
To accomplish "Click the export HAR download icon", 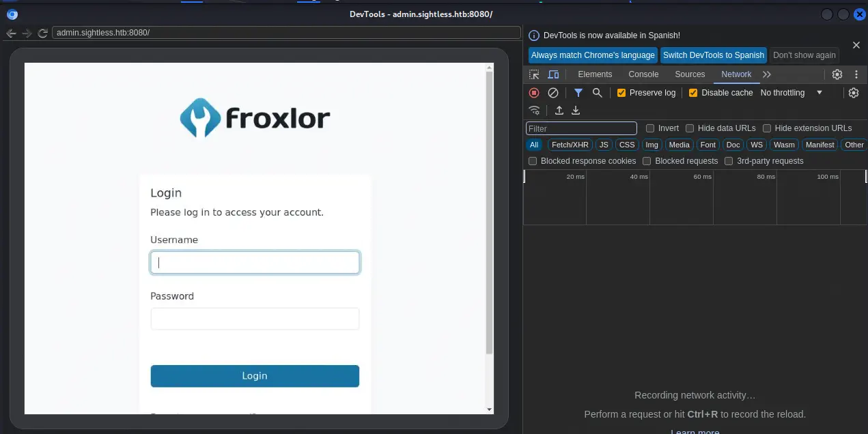I will pos(576,111).
